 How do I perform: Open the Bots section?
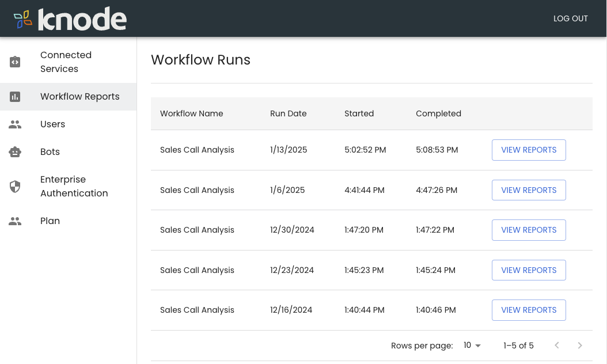pyautogui.click(x=50, y=152)
